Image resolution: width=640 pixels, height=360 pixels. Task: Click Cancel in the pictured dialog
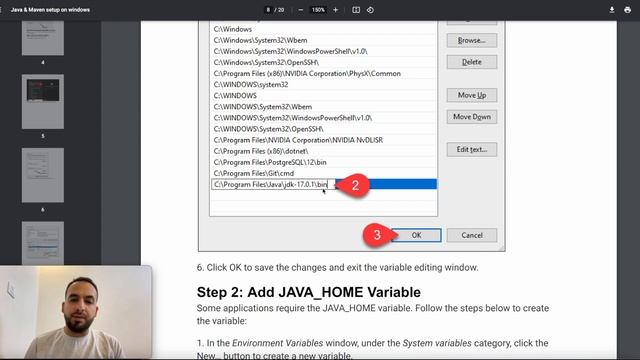tap(471, 235)
